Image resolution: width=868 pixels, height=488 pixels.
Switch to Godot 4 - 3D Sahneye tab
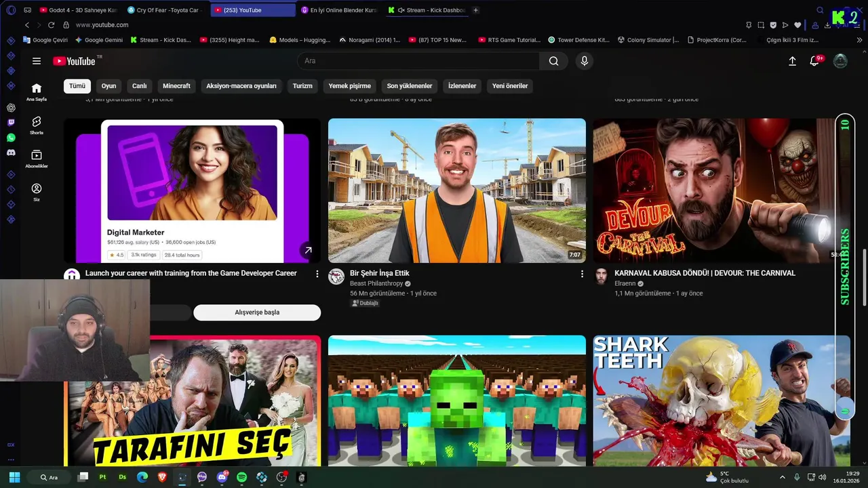pos(78,10)
